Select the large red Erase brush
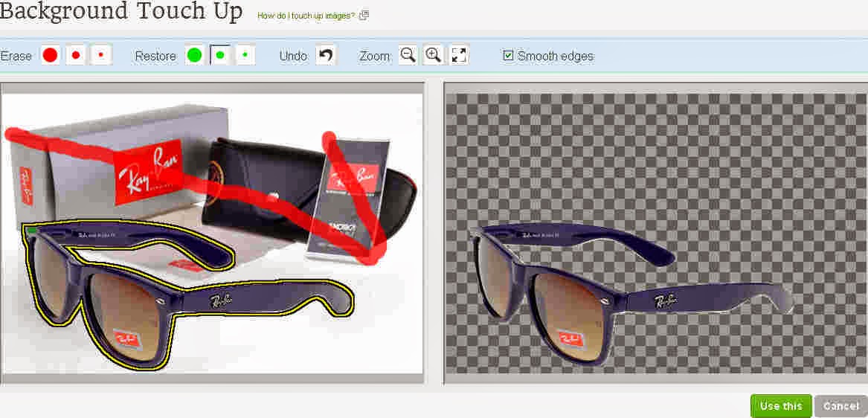 pos(51,55)
